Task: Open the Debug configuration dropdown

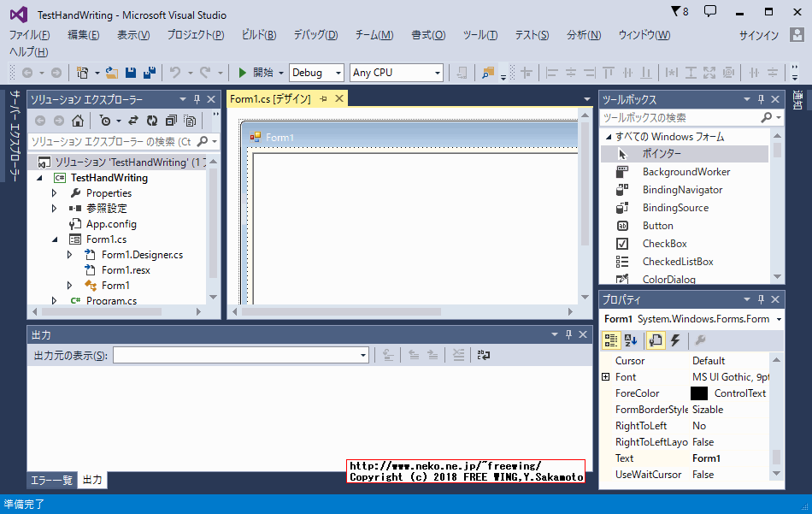Action: (x=316, y=72)
